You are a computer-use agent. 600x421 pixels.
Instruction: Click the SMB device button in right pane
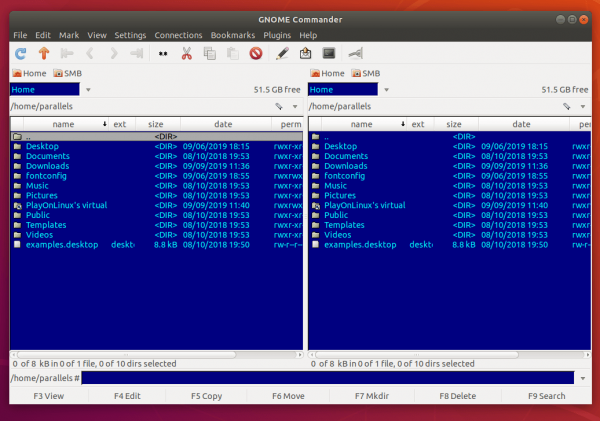coord(366,73)
